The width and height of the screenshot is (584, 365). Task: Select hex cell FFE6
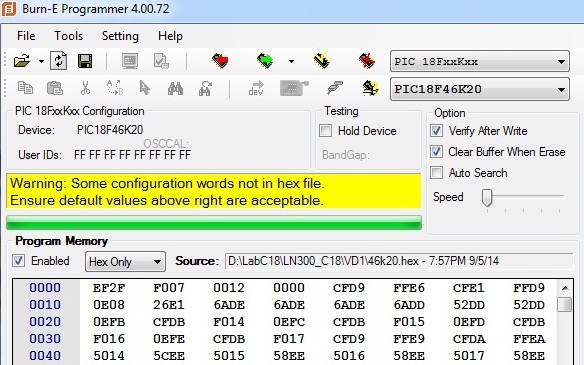click(409, 288)
